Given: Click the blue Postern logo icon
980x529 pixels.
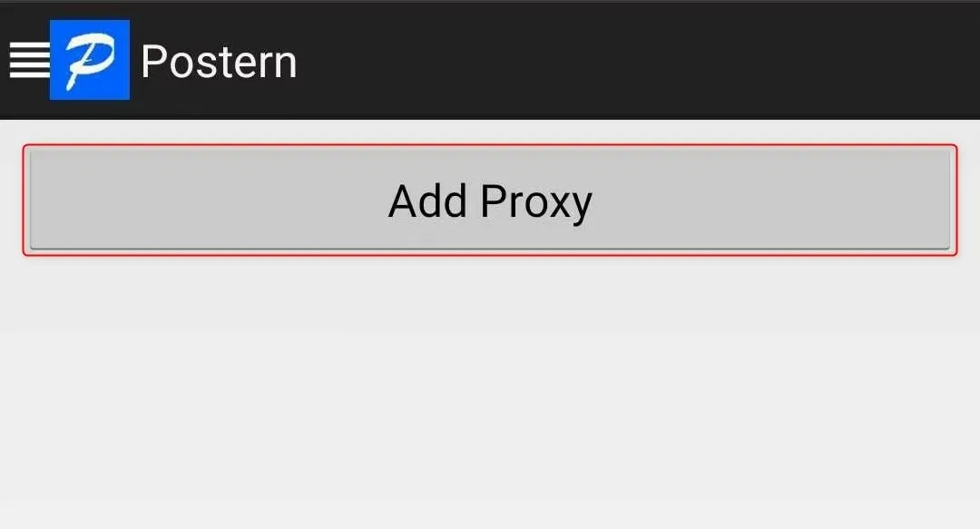Looking at the screenshot, I should [90, 60].
